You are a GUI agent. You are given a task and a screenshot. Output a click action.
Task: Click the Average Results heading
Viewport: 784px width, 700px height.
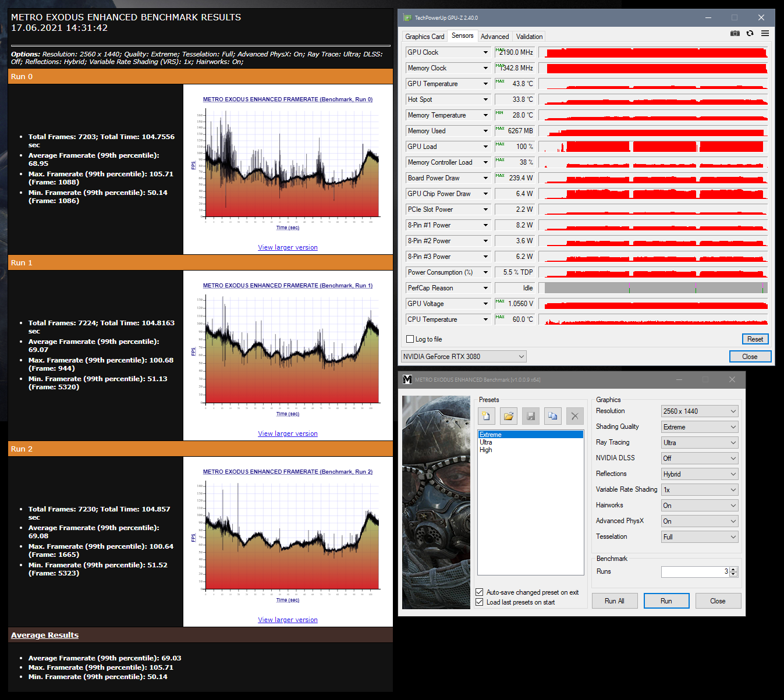coord(45,635)
